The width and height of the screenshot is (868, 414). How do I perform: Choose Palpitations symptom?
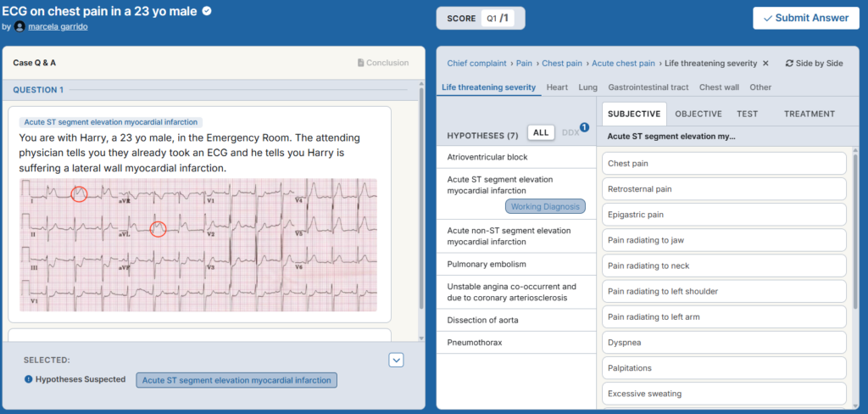724,368
